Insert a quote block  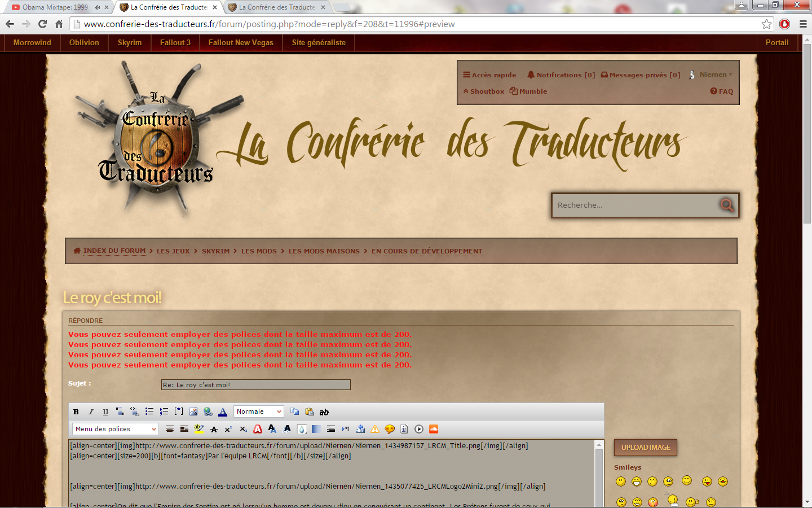[x=120, y=411]
